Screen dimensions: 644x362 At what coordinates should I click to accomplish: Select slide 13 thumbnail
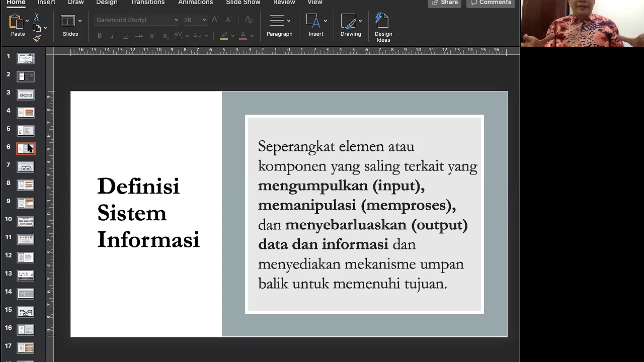[26, 276]
